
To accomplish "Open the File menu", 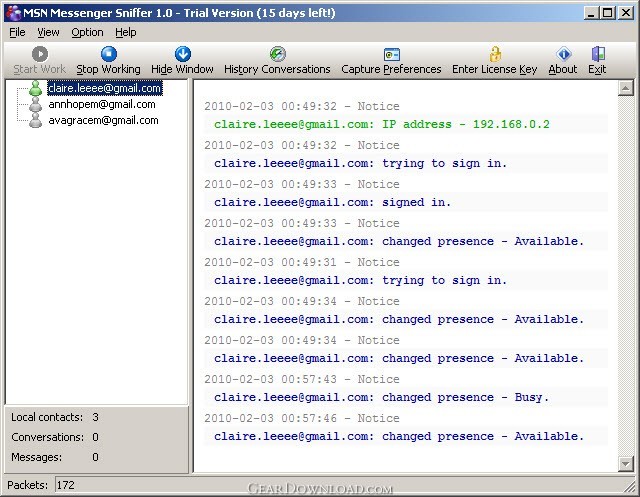I will pyautogui.click(x=17, y=32).
